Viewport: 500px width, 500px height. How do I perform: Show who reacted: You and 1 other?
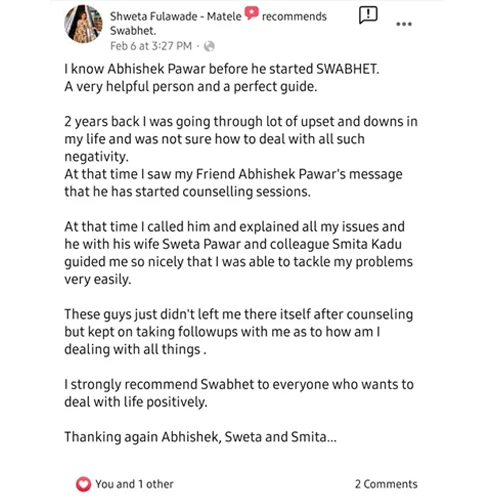tap(134, 484)
